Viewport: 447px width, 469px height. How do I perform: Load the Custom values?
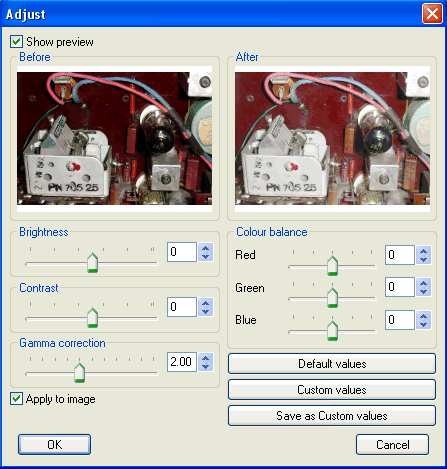tap(332, 390)
